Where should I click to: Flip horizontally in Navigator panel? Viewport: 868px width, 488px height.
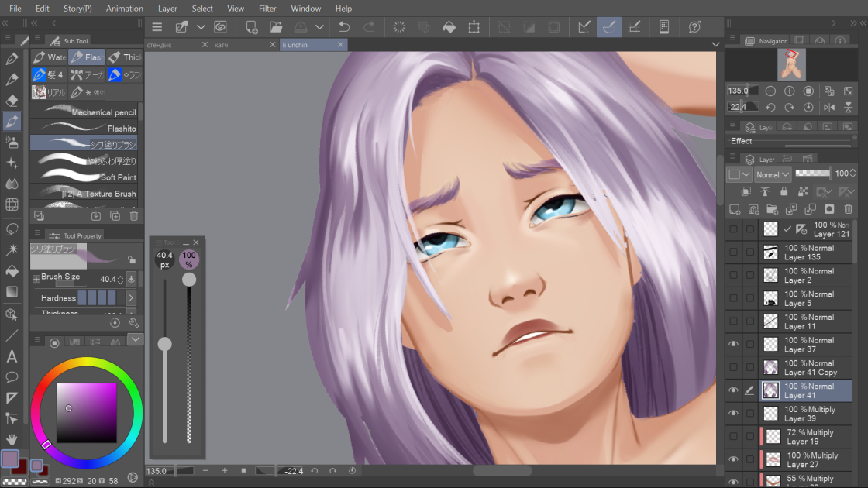click(x=828, y=107)
